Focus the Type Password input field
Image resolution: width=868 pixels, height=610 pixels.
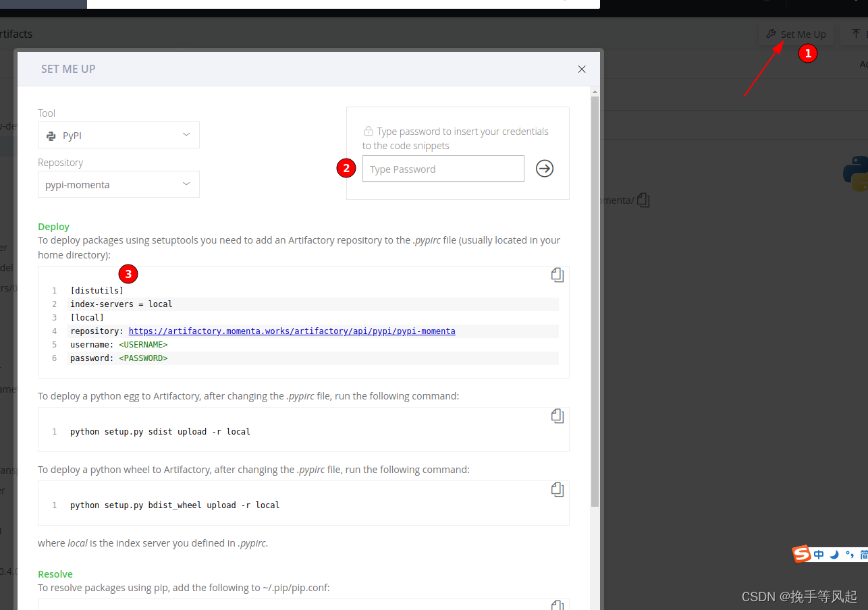[x=443, y=169]
